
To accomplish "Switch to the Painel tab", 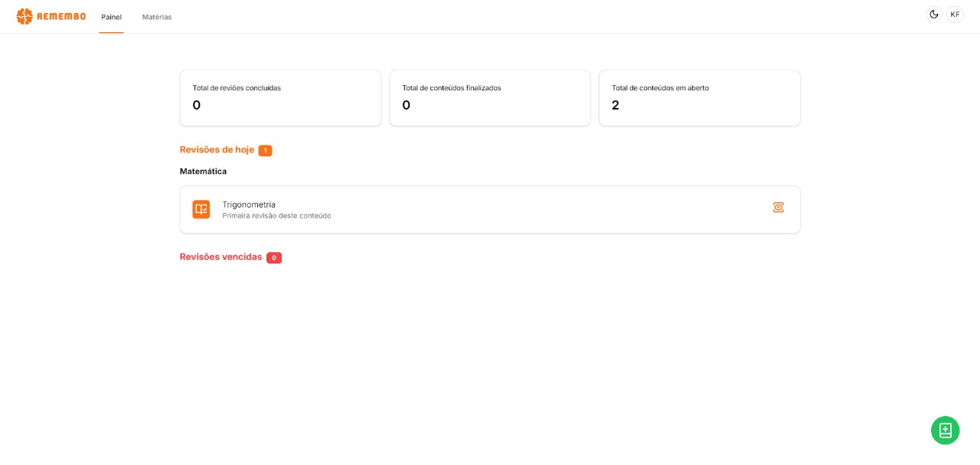I will pos(111,17).
